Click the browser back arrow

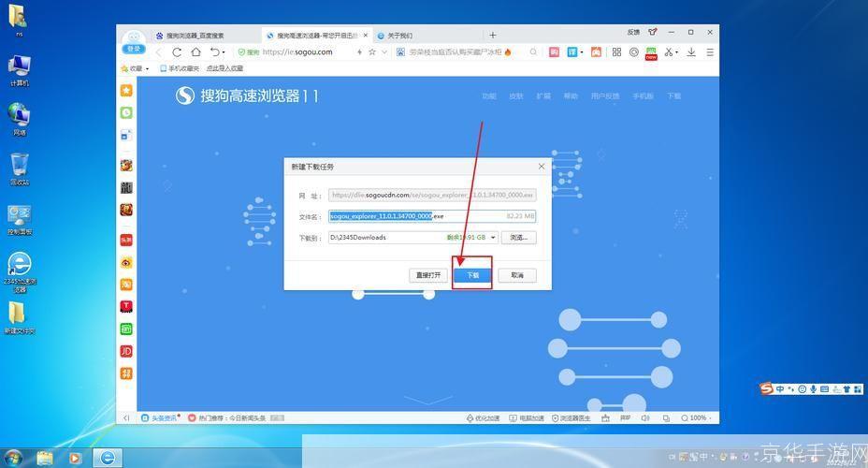[x=159, y=52]
